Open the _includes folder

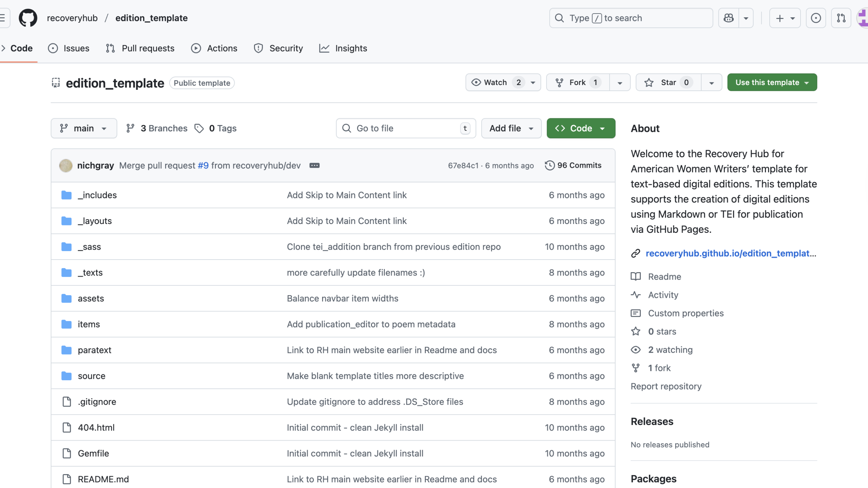[x=97, y=195]
